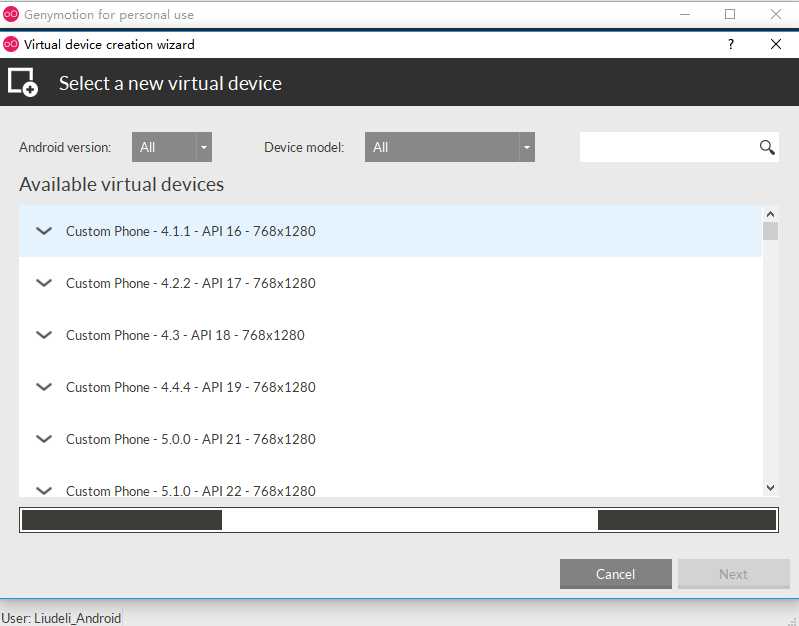Select Custom Phone - 4.2.2 - API 17 entry
The width and height of the screenshot is (799, 626).
tap(390, 283)
